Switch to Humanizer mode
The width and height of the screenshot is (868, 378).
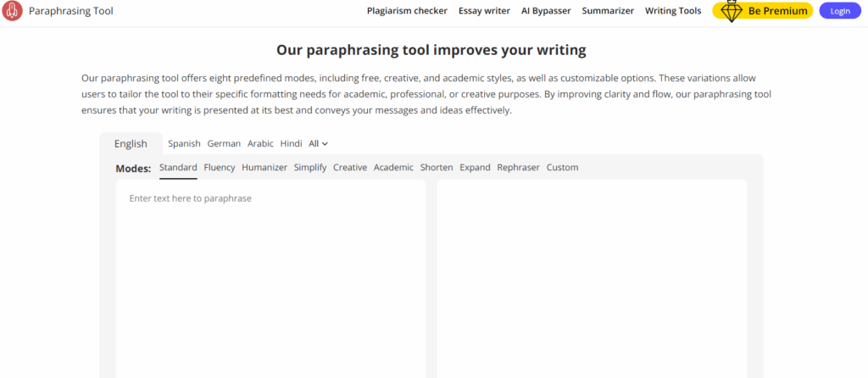pyautogui.click(x=264, y=167)
